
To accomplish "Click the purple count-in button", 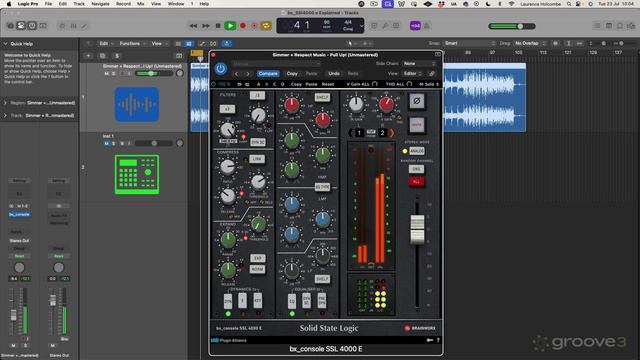I will [415, 26].
